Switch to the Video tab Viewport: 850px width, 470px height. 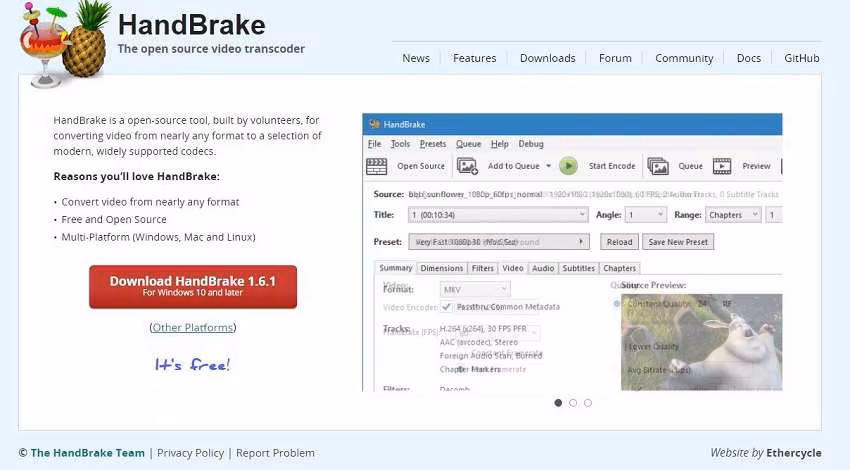512,268
